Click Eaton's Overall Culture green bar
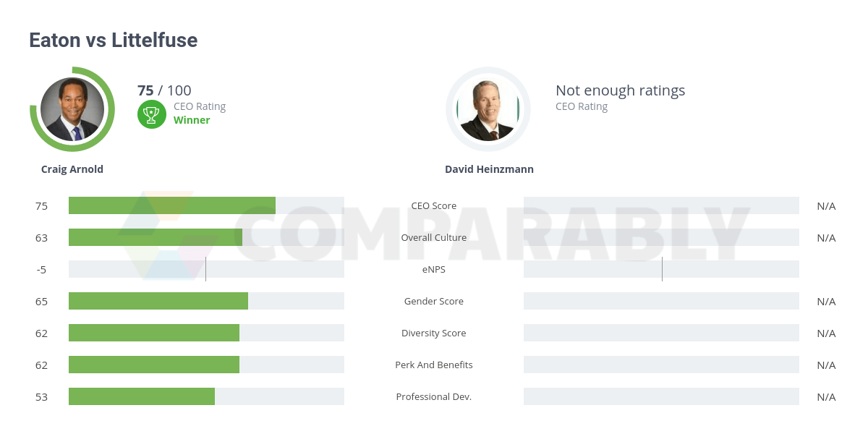868x434 pixels. (x=156, y=237)
